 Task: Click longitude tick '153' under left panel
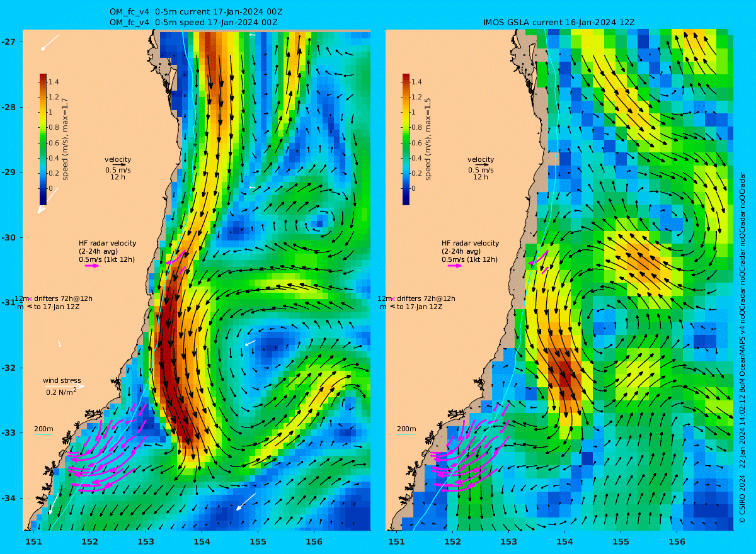point(146,541)
